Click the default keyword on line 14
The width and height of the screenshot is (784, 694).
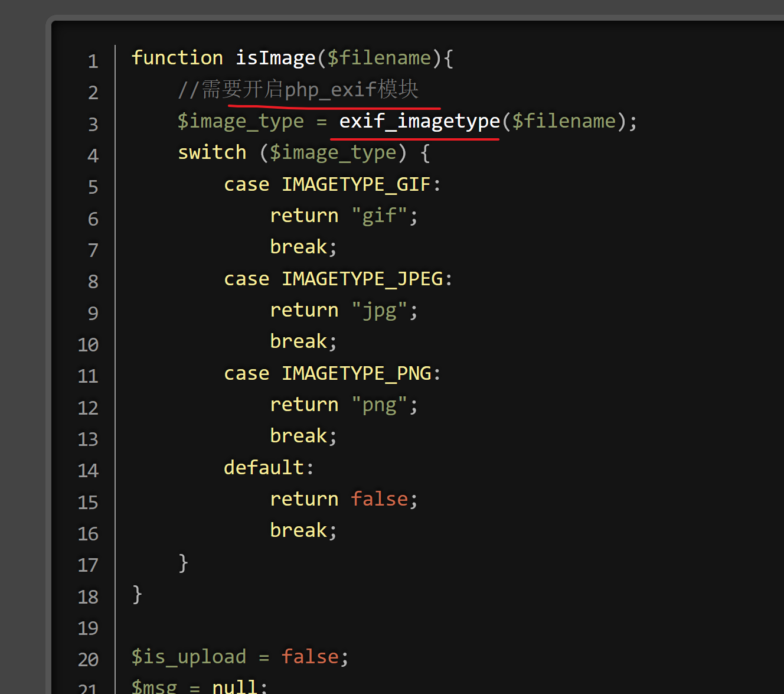(x=264, y=468)
